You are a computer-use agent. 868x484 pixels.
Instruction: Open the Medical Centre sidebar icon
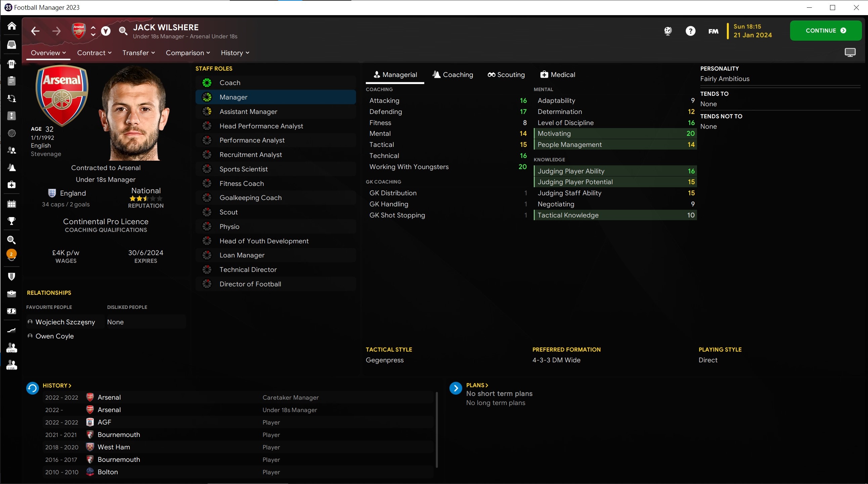tap(12, 185)
